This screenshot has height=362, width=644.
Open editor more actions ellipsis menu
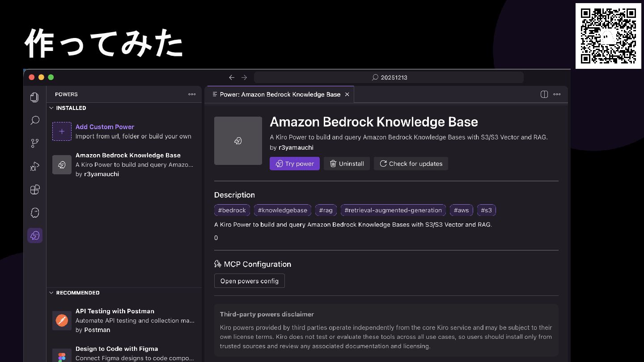click(557, 94)
